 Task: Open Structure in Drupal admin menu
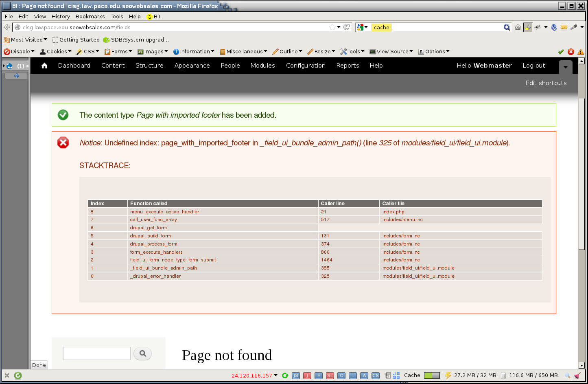pyautogui.click(x=149, y=66)
